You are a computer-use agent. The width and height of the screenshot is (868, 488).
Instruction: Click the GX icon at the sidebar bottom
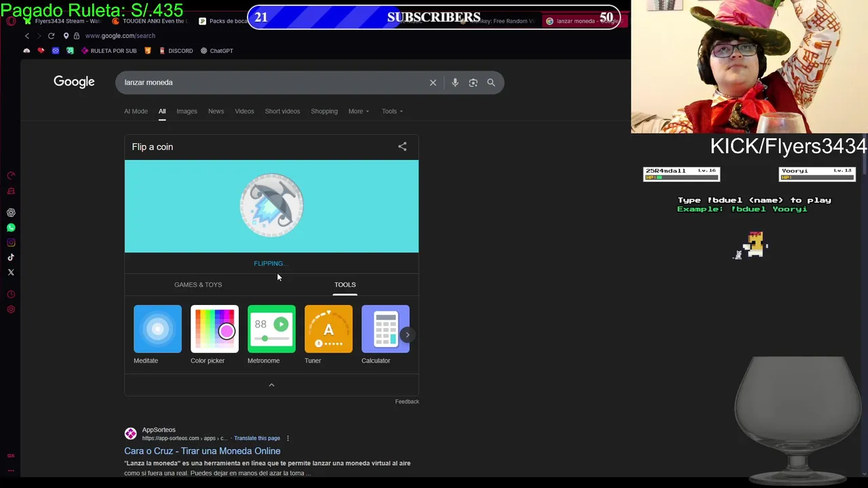click(11, 456)
